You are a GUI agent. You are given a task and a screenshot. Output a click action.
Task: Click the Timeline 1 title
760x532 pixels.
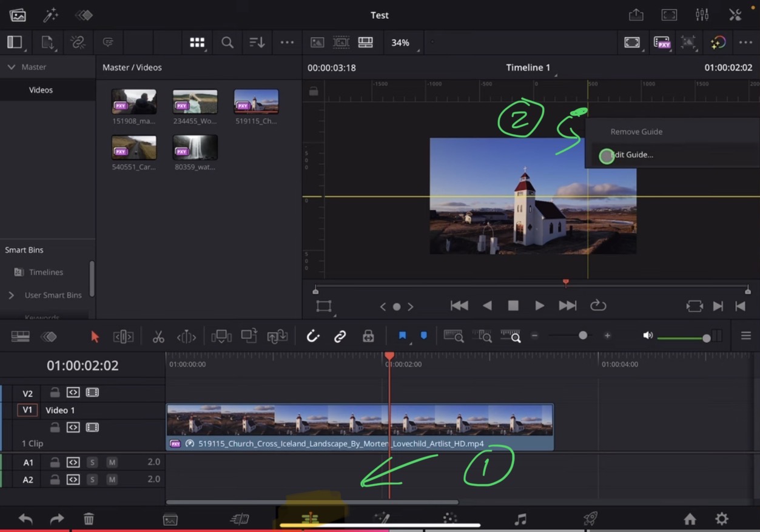click(x=528, y=67)
